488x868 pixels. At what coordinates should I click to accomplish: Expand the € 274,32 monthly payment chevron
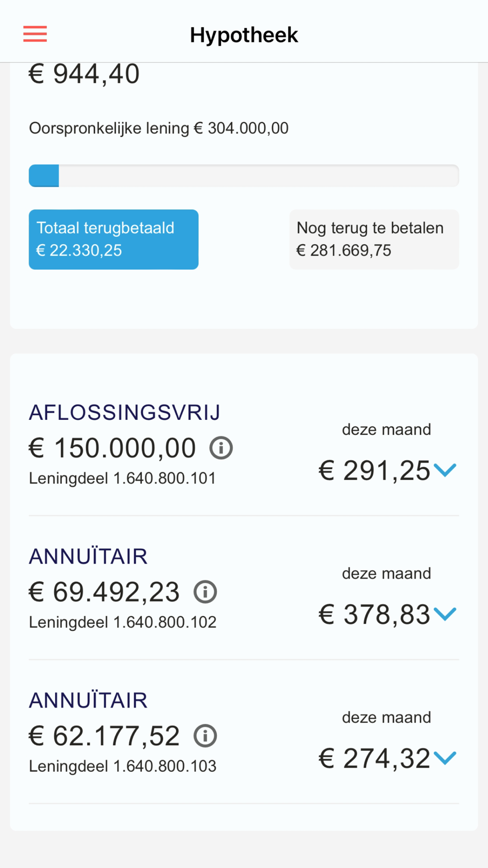[445, 758]
